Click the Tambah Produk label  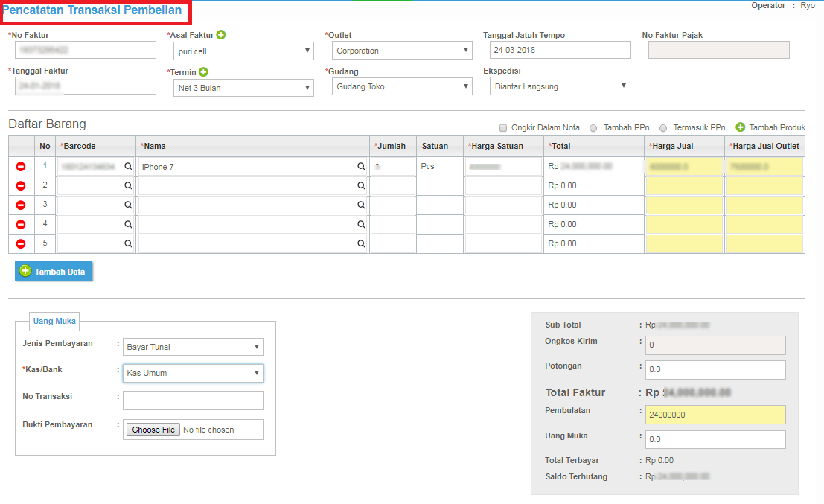pyautogui.click(x=777, y=128)
